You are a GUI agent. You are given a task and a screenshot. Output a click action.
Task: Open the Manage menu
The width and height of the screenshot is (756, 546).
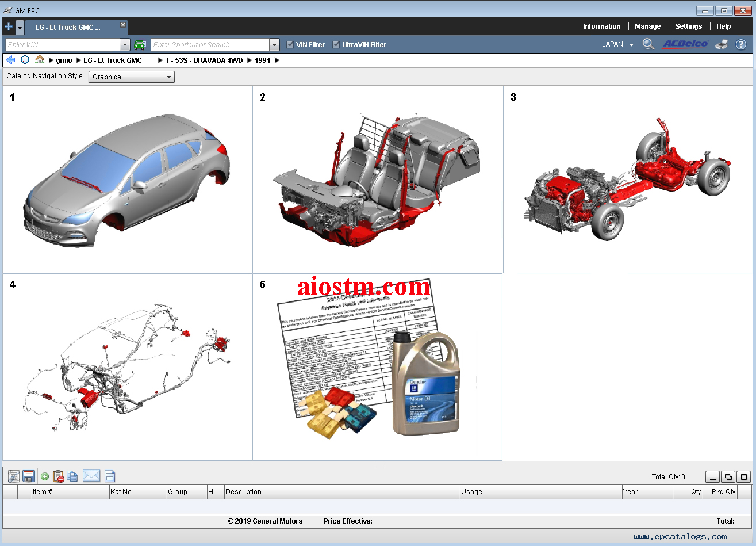coord(647,26)
